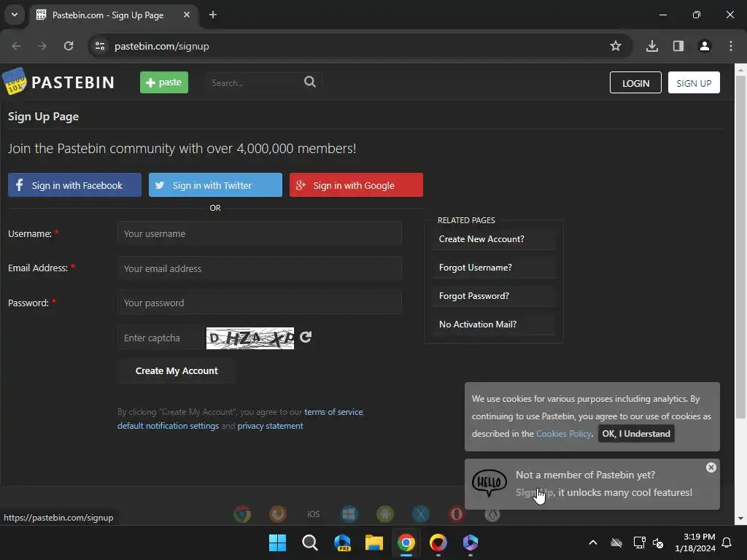The image size is (747, 560).
Task: Open the tab search dropdown arrow
Action: point(15,15)
